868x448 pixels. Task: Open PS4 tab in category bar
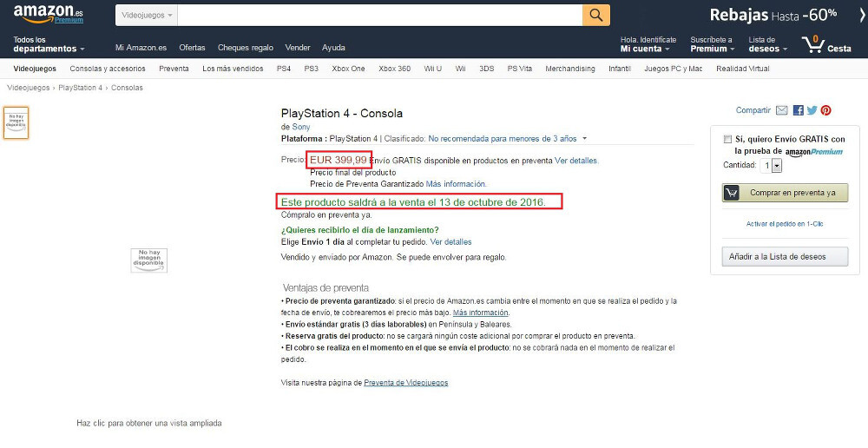(x=284, y=69)
